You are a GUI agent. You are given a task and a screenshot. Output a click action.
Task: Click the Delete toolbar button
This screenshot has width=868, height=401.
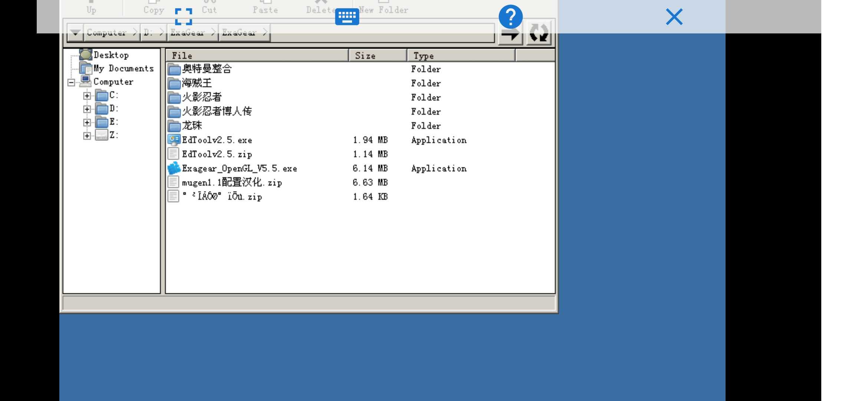321,8
